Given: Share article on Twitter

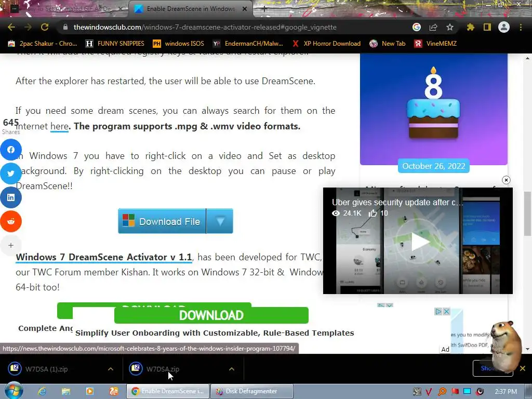Looking at the screenshot, I should tap(11, 174).
